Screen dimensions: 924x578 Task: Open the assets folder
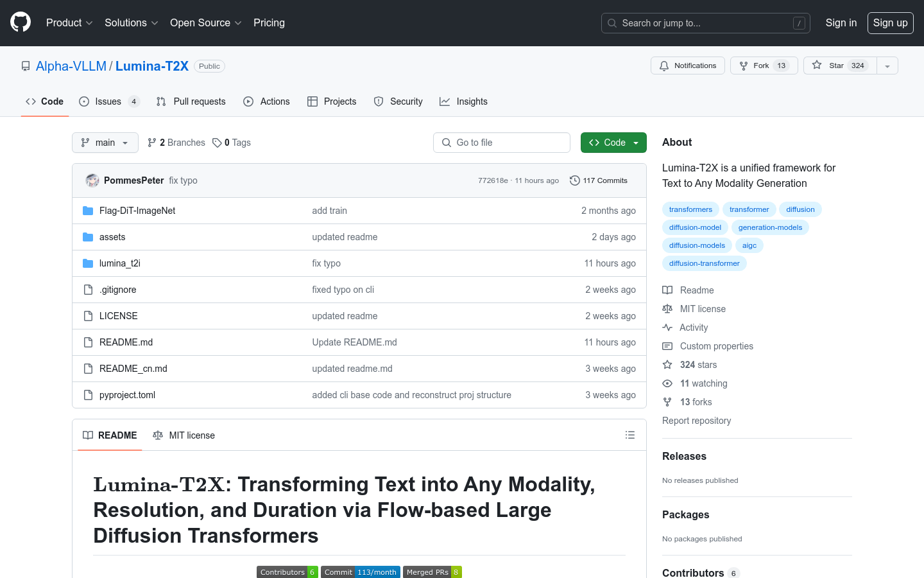point(112,237)
